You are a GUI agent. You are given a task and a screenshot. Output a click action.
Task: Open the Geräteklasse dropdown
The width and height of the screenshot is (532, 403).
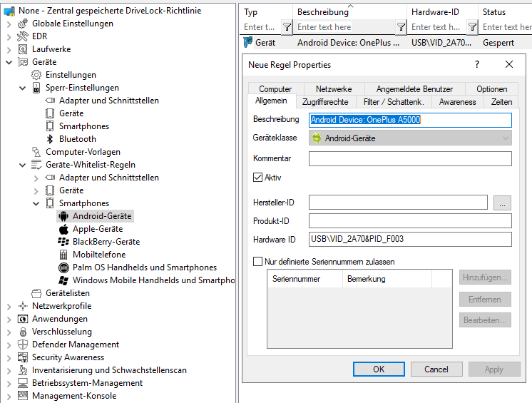[x=410, y=138]
